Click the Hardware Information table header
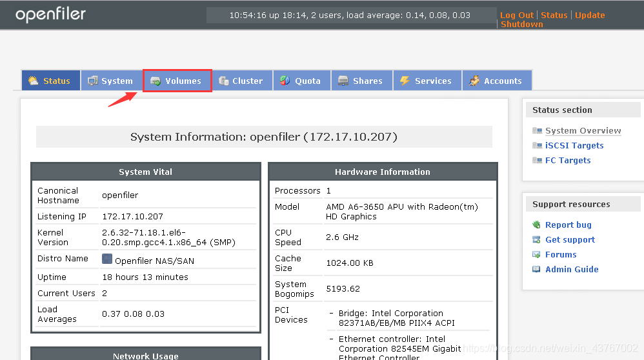The height and width of the screenshot is (360, 644). (383, 172)
